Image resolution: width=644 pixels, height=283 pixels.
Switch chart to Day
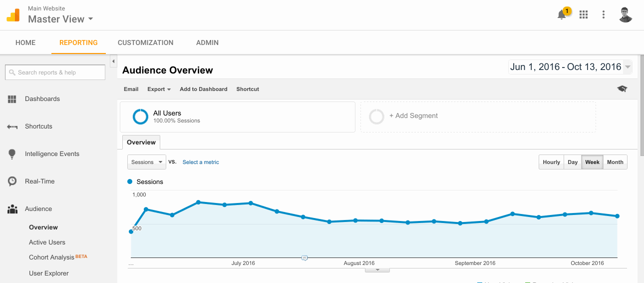tap(573, 162)
